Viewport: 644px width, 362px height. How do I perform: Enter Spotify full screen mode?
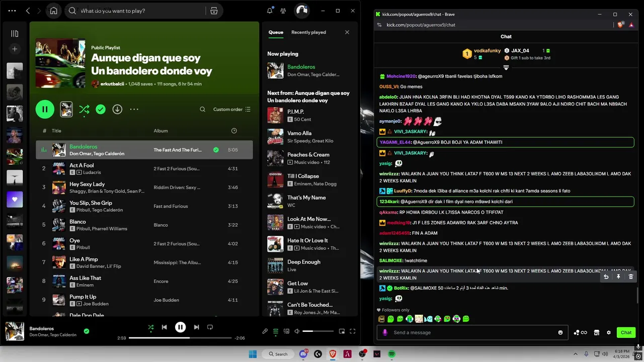(x=352, y=331)
